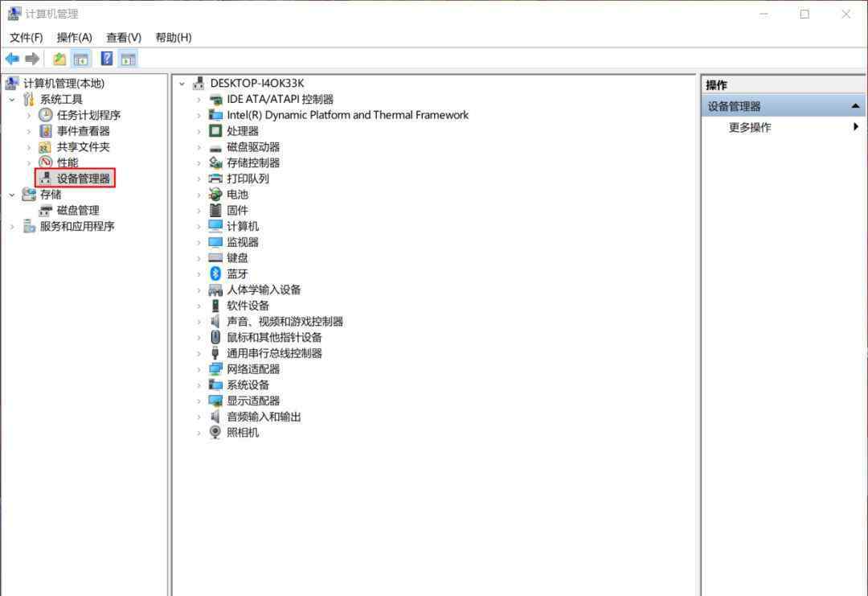The width and height of the screenshot is (868, 596).
Task: Click the 照相机 camera icon
Action: click(x=215, y=432)
